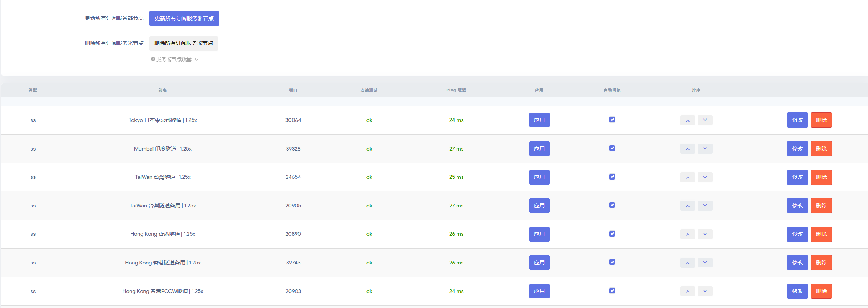This screenshot has height=308, width=868.
Task: Move Hong Kong port 20890 node down
Action: pyautogui.click(x=705, y=234)
